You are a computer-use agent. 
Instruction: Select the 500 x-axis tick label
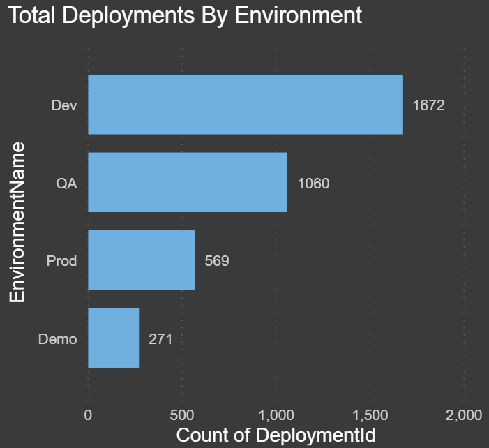[x=182, y=415]
